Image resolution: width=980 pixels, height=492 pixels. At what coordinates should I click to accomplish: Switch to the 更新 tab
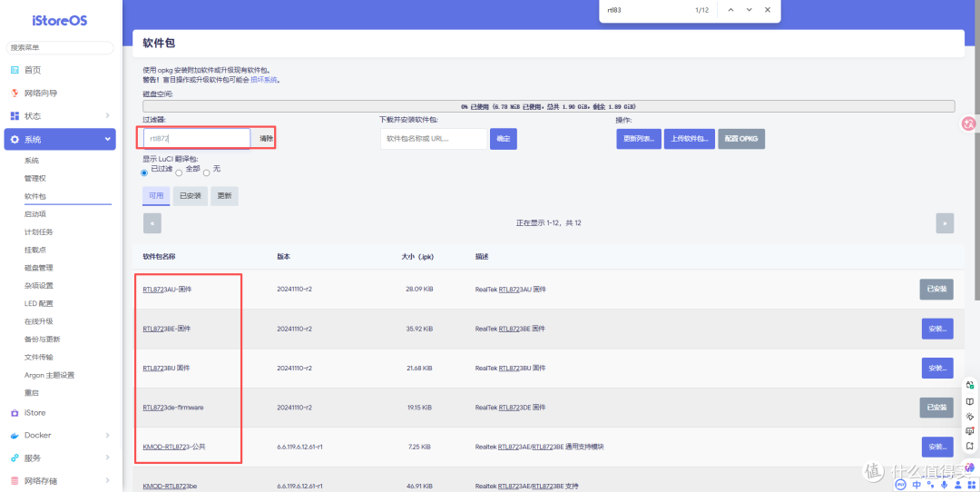pyautogui.click(x=224, y=196)
